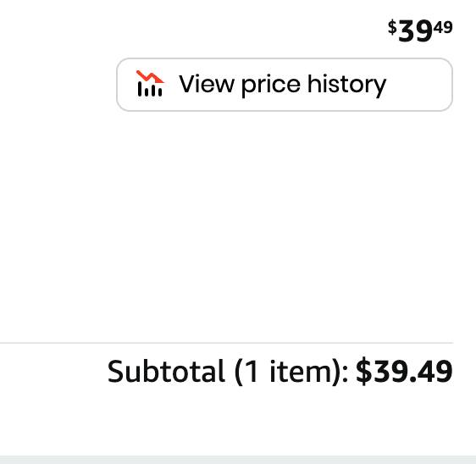Click empty space right of "history" in button
Viewport: 476px width, 464px height.
tap(419, 85)
